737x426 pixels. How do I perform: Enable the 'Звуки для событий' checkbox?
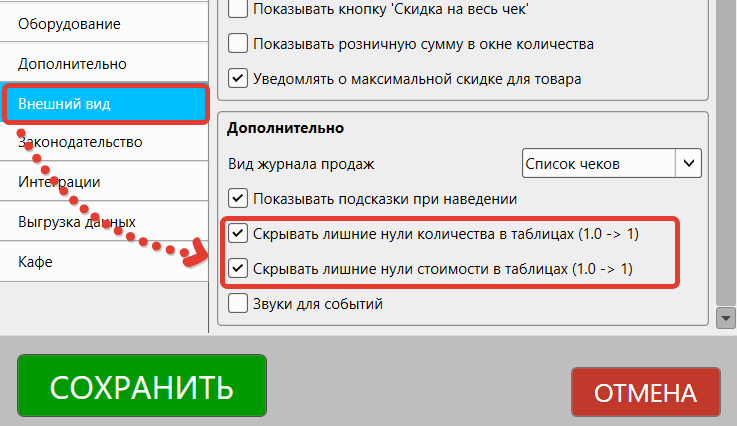point(238,302)
